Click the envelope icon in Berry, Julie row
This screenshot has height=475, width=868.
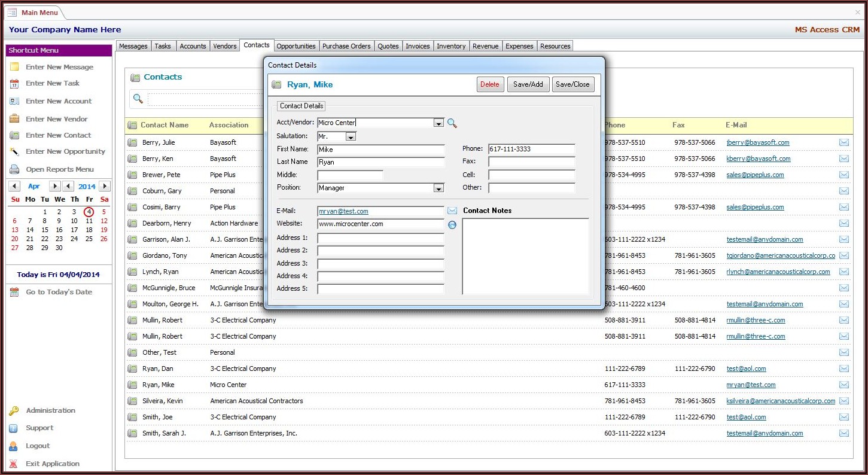pyautogui.click(x=843, y=142)
